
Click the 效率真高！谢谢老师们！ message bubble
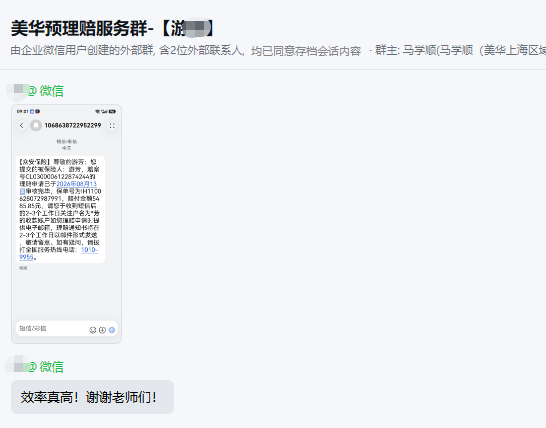click(x=92, y=397)
